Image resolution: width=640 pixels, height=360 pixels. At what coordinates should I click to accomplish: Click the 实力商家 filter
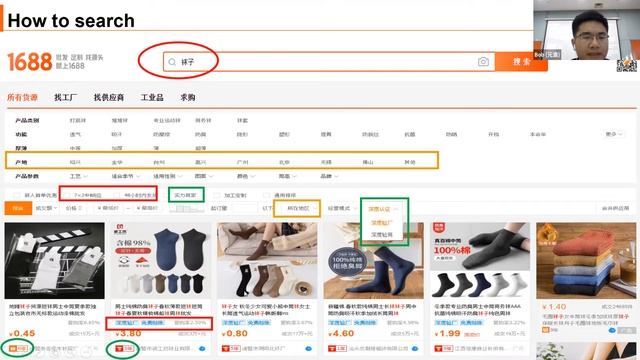(186, 196)
